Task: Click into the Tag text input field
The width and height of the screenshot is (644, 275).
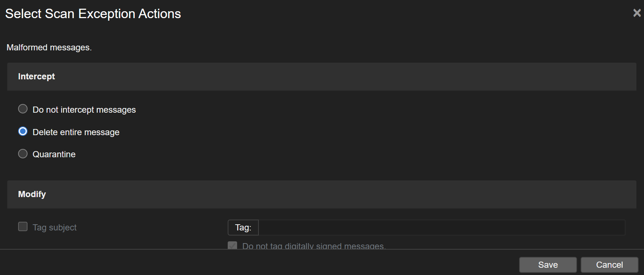Action: coord(442,228)
